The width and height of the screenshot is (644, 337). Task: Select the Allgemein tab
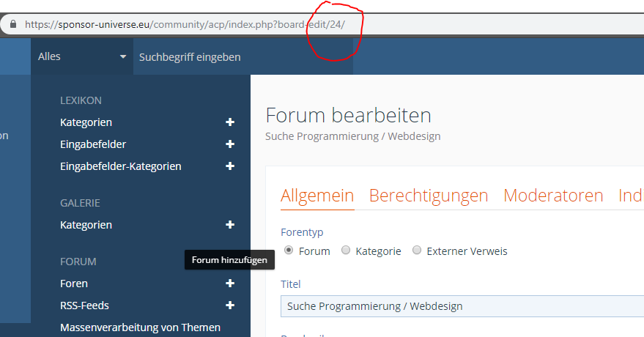pos(317,196)
